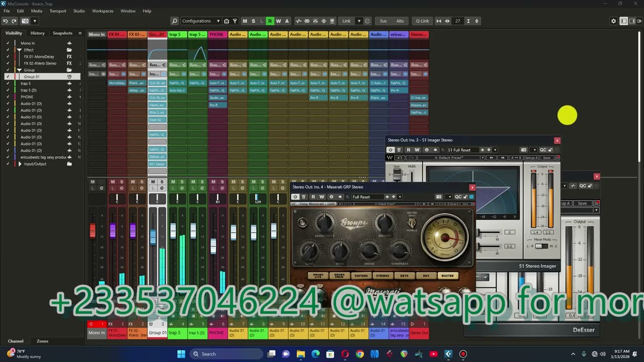Open the Transport menu
The image size is (644, 362).
[58, 11]
